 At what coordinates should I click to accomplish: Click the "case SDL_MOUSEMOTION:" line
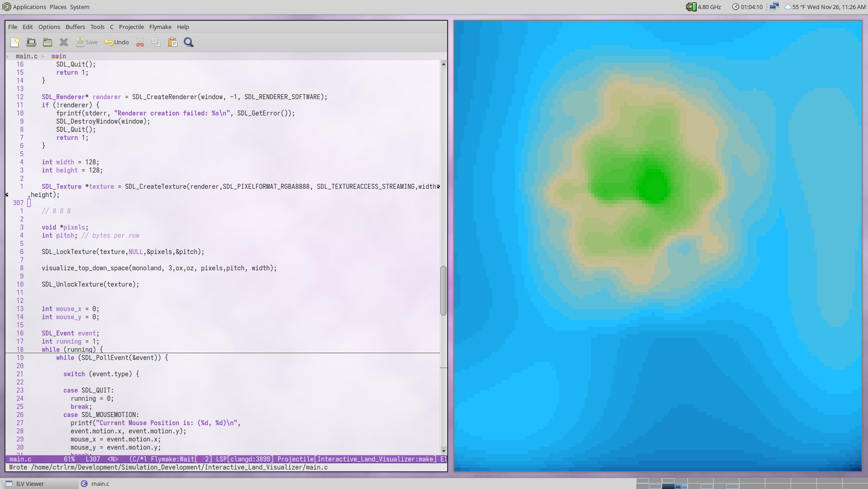(101, 415)
